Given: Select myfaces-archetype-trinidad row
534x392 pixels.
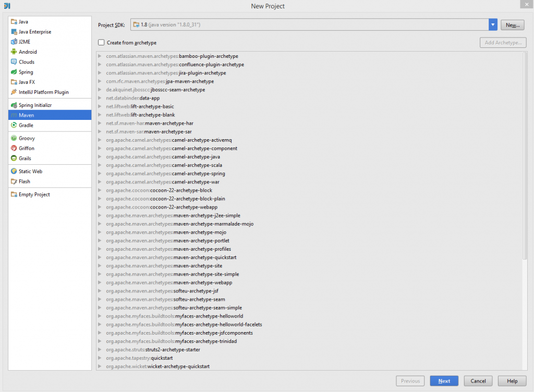Looking at the screenshot, I should tap(309, 341).
